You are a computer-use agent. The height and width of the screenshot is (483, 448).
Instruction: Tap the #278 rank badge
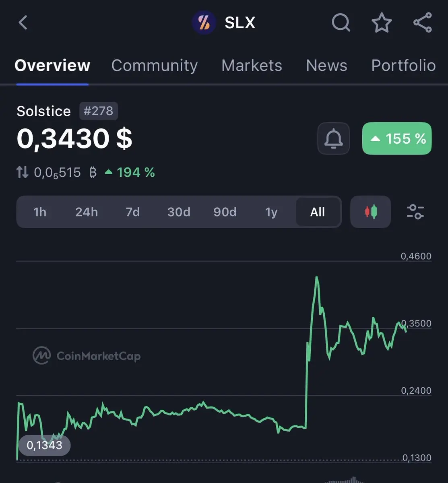click(98, 111)
